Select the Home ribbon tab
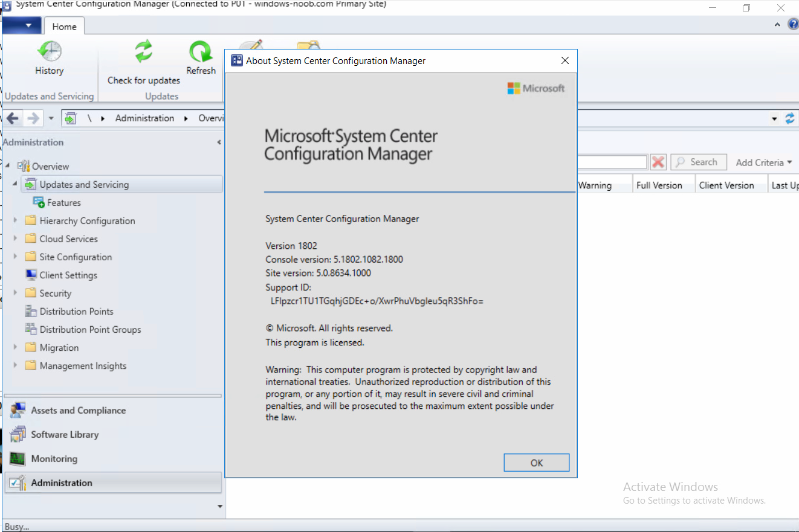Viewport: 799px width, 532px height. pos(64,27)
